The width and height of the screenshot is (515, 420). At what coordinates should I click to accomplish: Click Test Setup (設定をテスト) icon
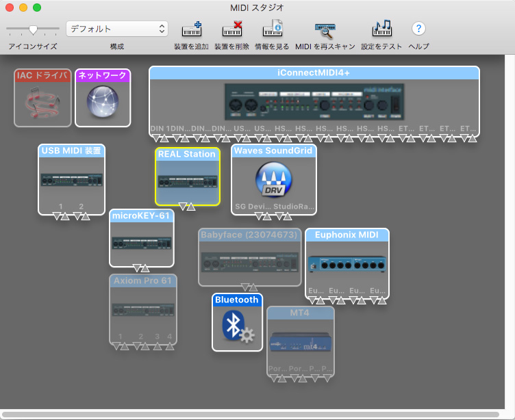[x=382, y=29]
